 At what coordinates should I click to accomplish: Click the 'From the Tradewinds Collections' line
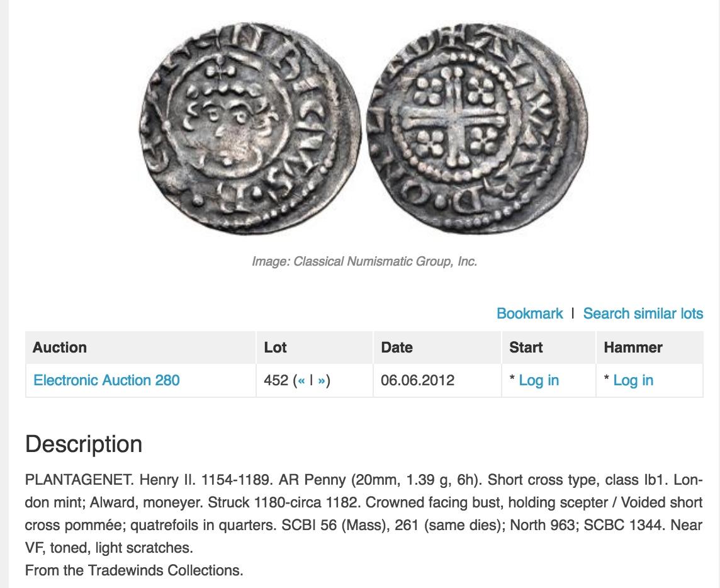134,570
